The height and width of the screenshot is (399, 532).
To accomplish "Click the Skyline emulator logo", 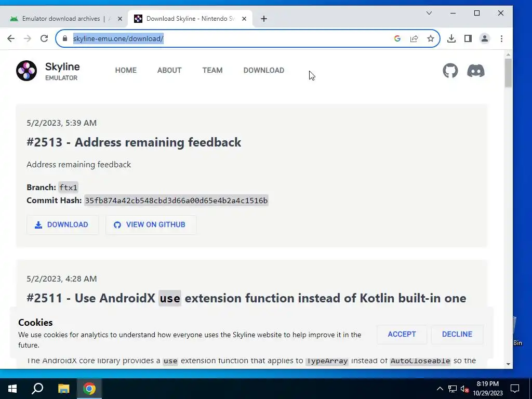I will click(26, 71).
